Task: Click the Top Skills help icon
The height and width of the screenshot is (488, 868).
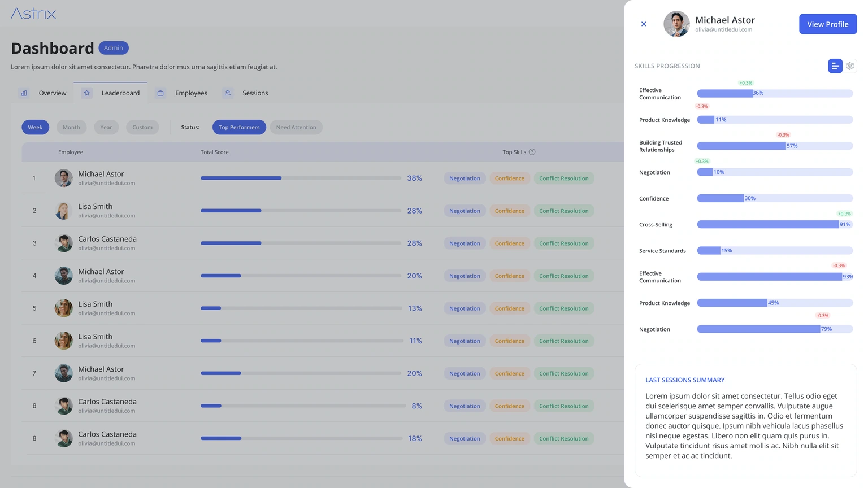Action: [532, 152]
